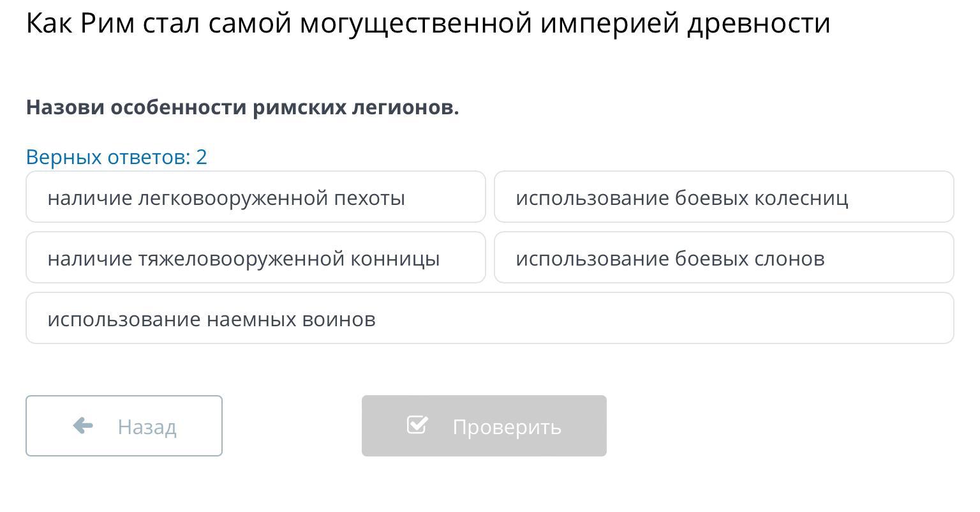980x512 pixels.
Task: Select answer 'наличие тяжеловооруженной конницы'
Action: tap(256, 257)
